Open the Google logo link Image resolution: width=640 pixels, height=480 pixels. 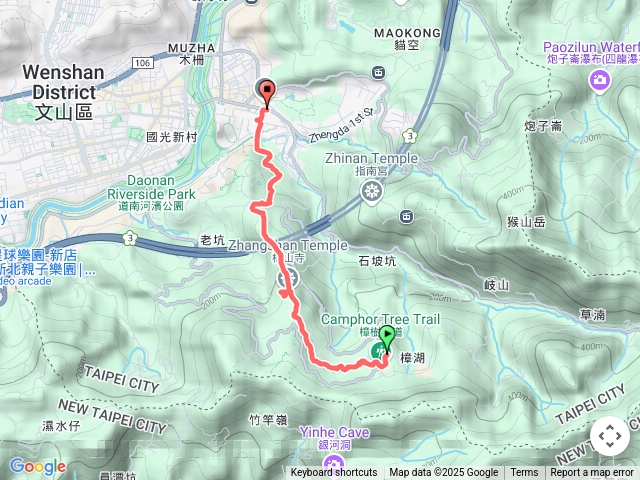click(x=38, y=467)
